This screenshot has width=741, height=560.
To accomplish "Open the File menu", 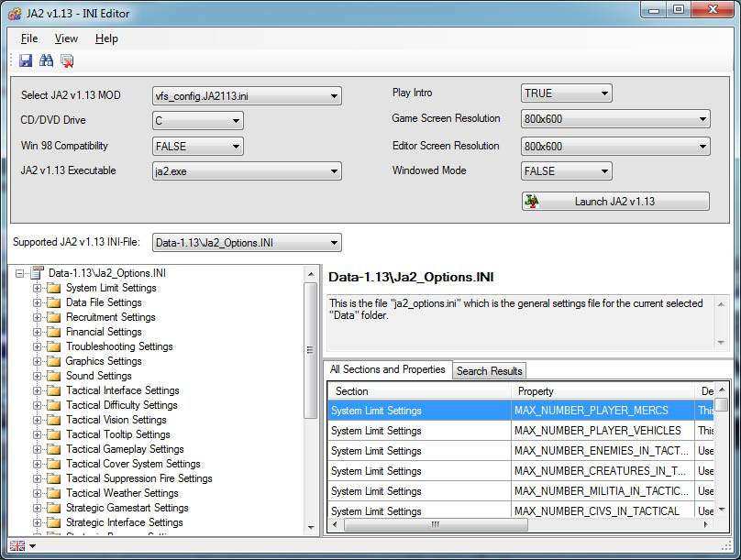I will pos(29,38).
